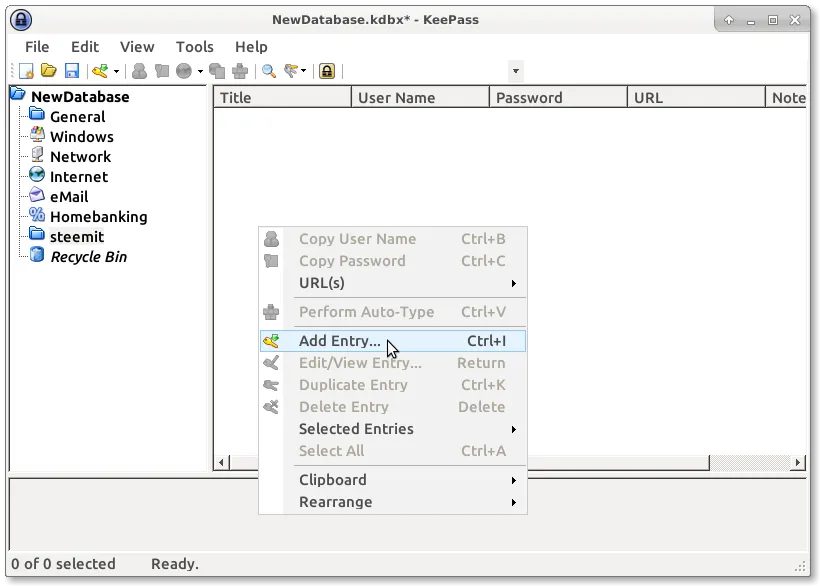Screen dimensions: 820x586
Task: Open the Edit menu
Action: click(85, 47)
